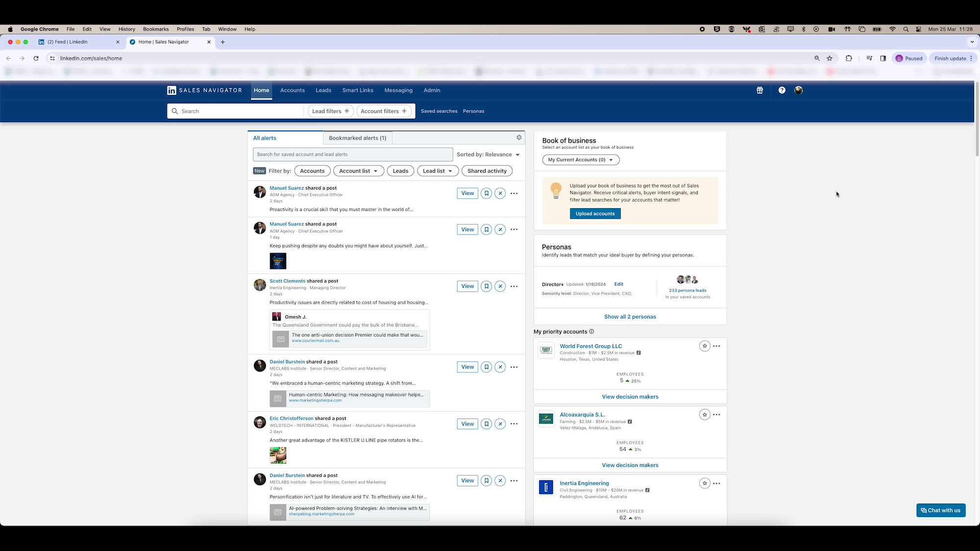
Task: Bookmark this page with the star icon
Action: pyautogui.click(x=830, y=58)
